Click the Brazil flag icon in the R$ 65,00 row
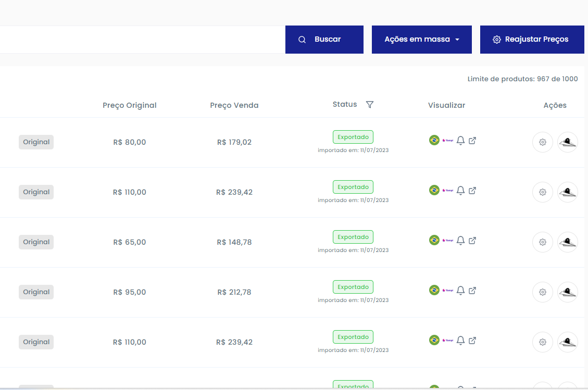This screenshot has width=588, height=390. 434,240
